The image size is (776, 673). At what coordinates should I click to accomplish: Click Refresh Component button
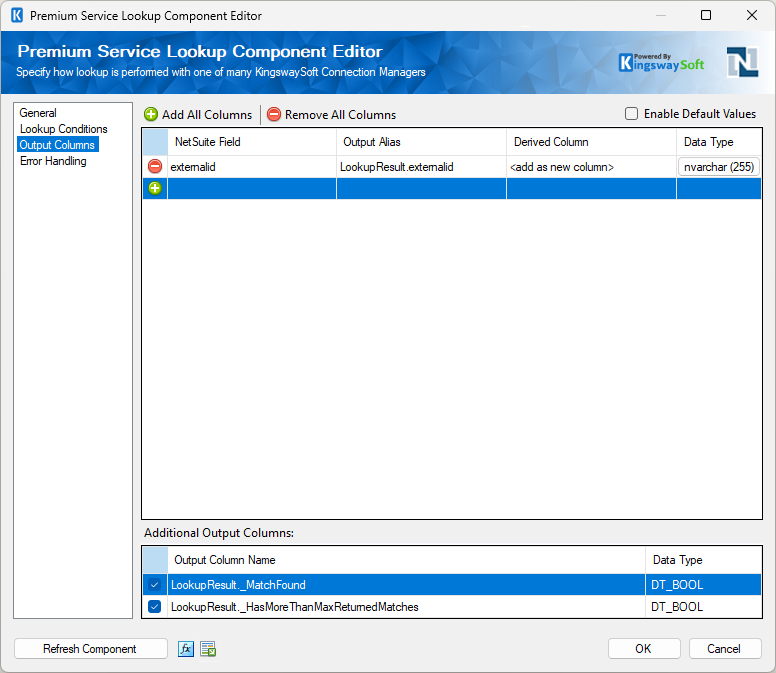(x=90, y=649)
